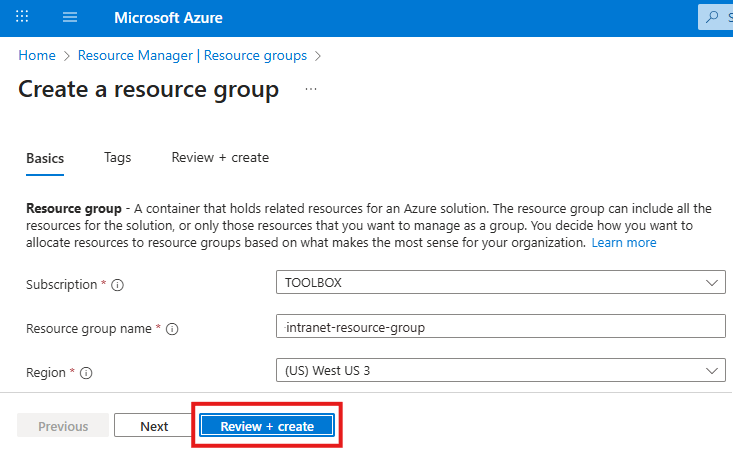Open ellipsis options beside page title
Screen dimensions: 733x457
pyautogui.click(x=311, y=89)
